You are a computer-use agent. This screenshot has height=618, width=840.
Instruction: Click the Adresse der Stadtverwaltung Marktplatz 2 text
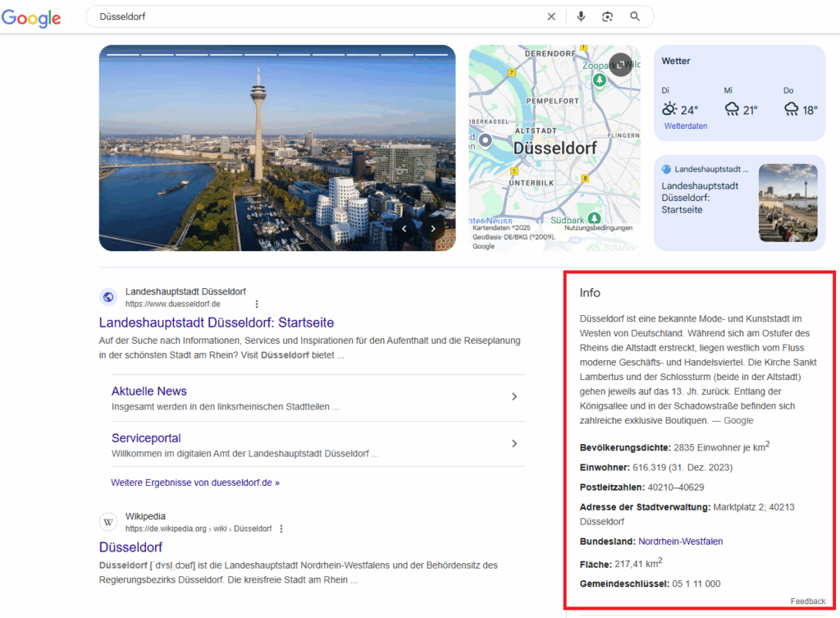(687, 514)
